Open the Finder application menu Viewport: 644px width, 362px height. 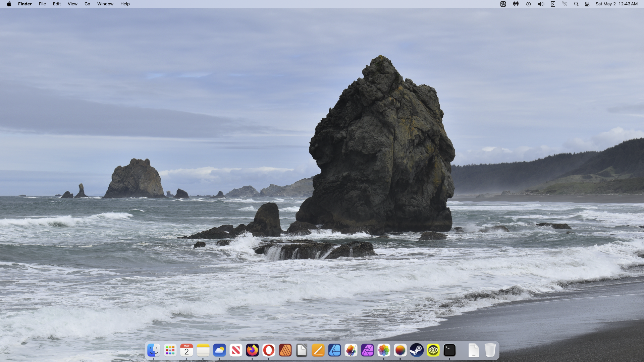[25, 4]
